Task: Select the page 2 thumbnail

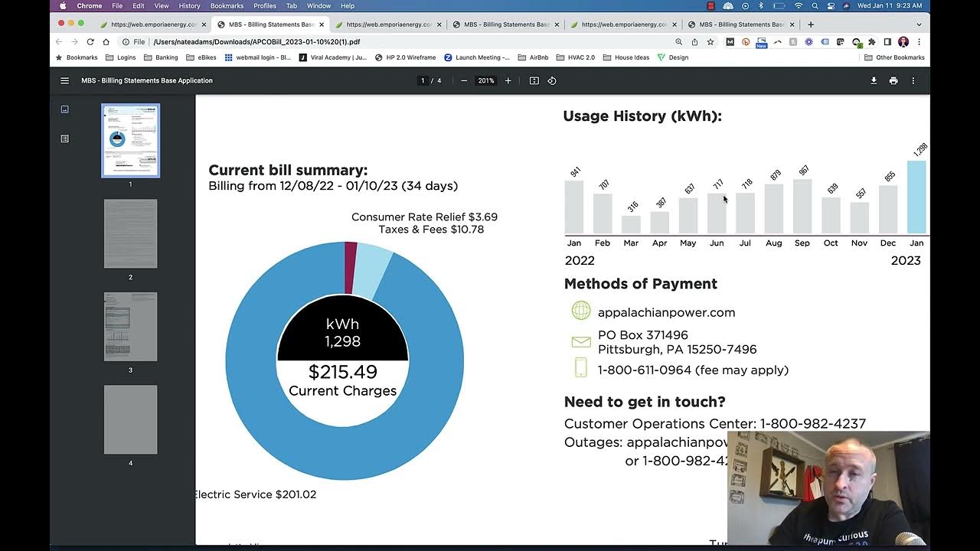Action: [x=131, y=233]
